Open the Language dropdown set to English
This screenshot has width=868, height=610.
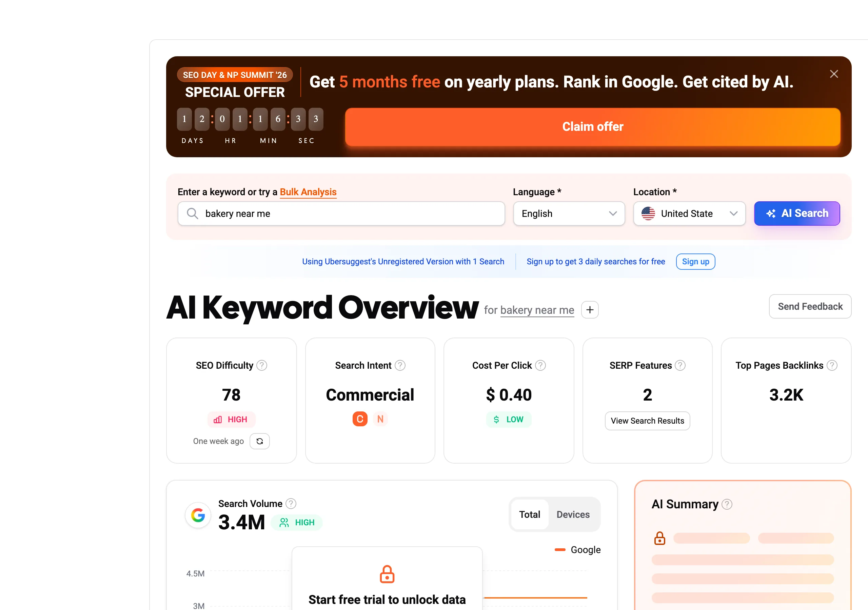pos(569,213)
